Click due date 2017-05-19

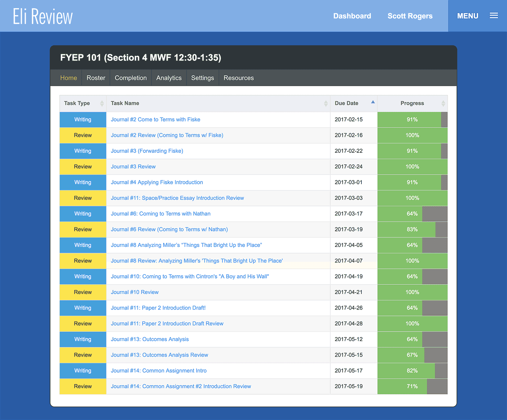[348, 386]
